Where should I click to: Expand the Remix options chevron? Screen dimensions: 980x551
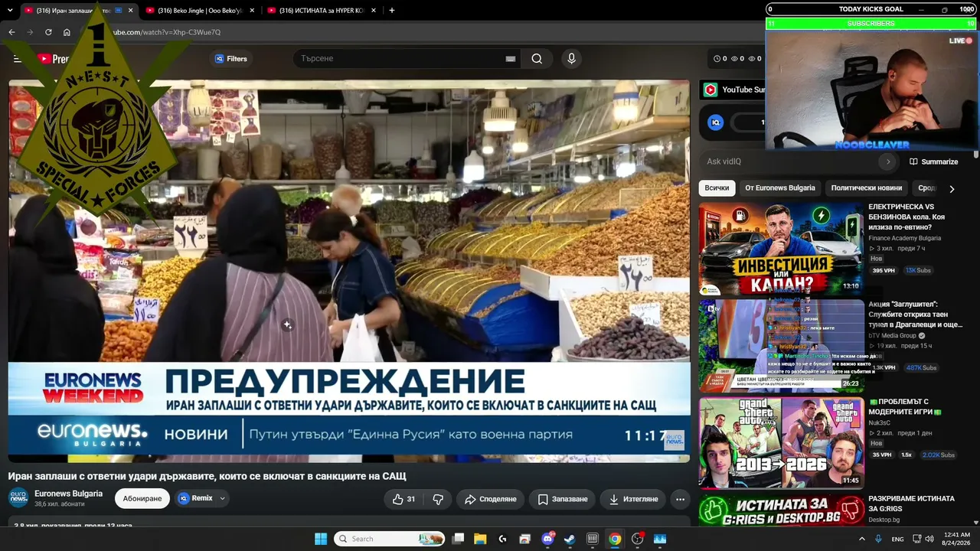(x=223, y=498)
